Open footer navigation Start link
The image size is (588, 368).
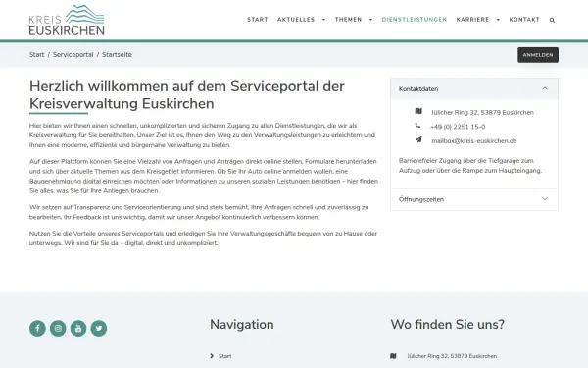pyautogui.click(x=225, y=356)
